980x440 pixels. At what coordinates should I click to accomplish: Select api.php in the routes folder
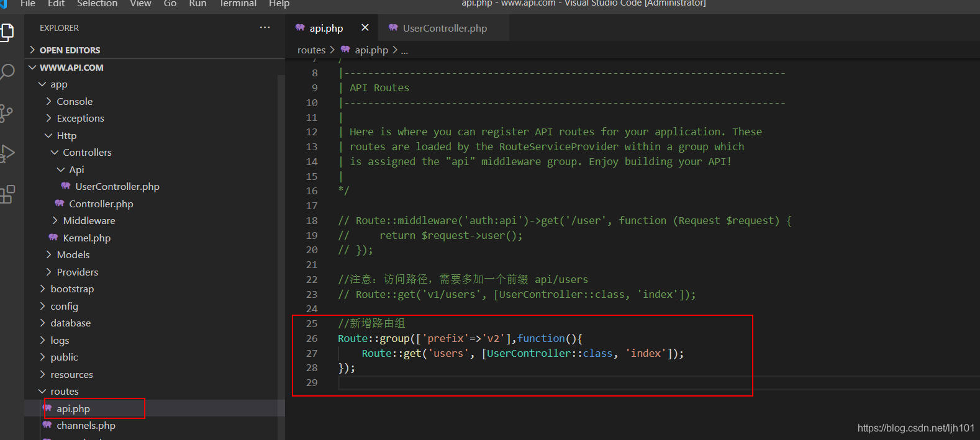point(73,408)
